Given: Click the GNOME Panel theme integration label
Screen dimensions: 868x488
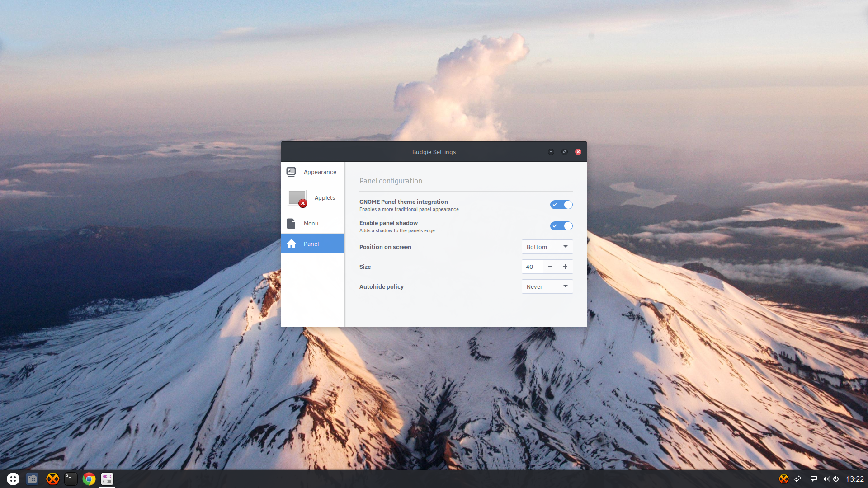Looking at the screenshot, I should [x=404, y=202].
